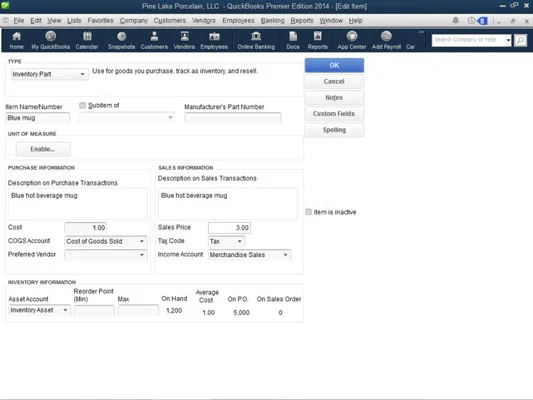Open Custom Fields

coord(334,114)
